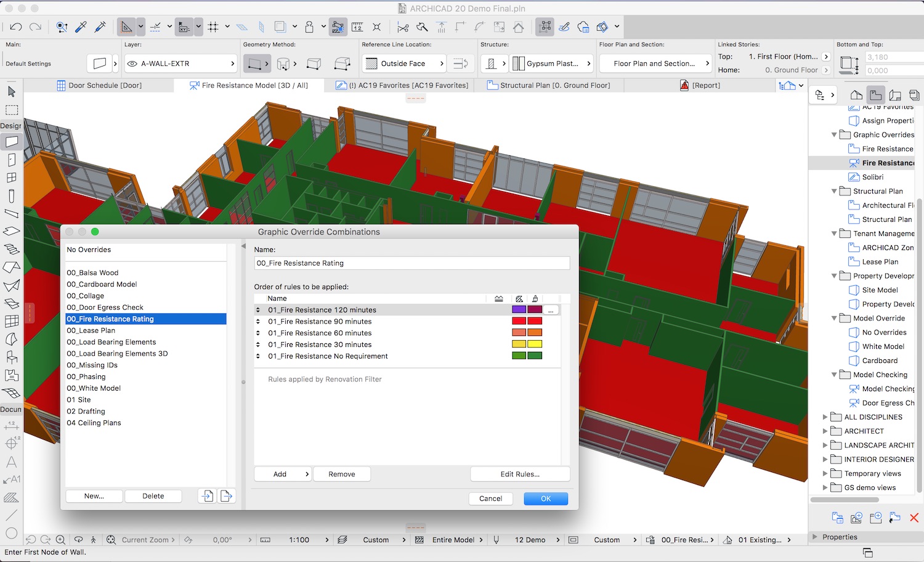Viewport: 924px width, 562px height.
Task: Select the Window tool in the toolbox
Action: 11,177
